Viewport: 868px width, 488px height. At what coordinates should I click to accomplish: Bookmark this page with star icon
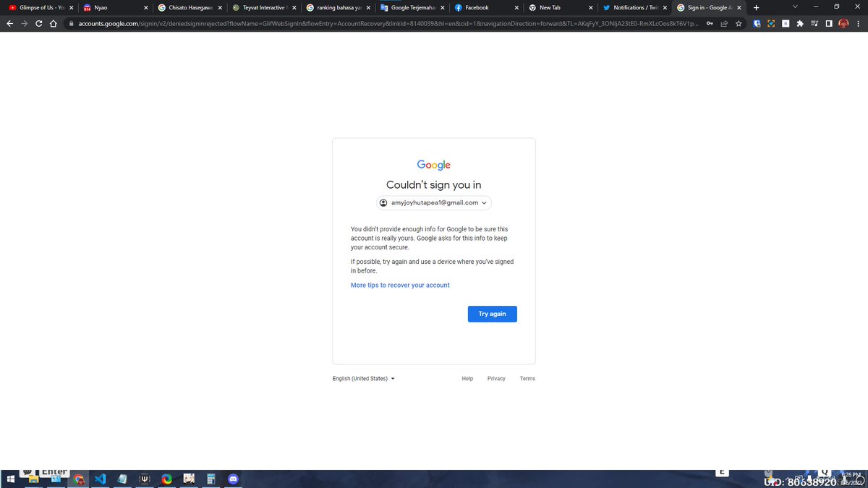coord(739,23)
